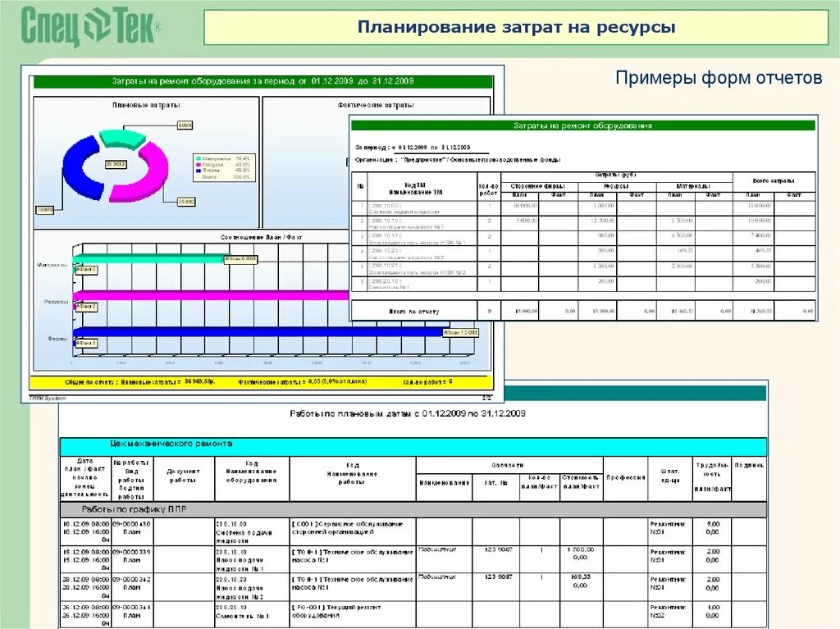Click the green chart report header with period dates
840x629 pixels.
[x=263, y=81]
